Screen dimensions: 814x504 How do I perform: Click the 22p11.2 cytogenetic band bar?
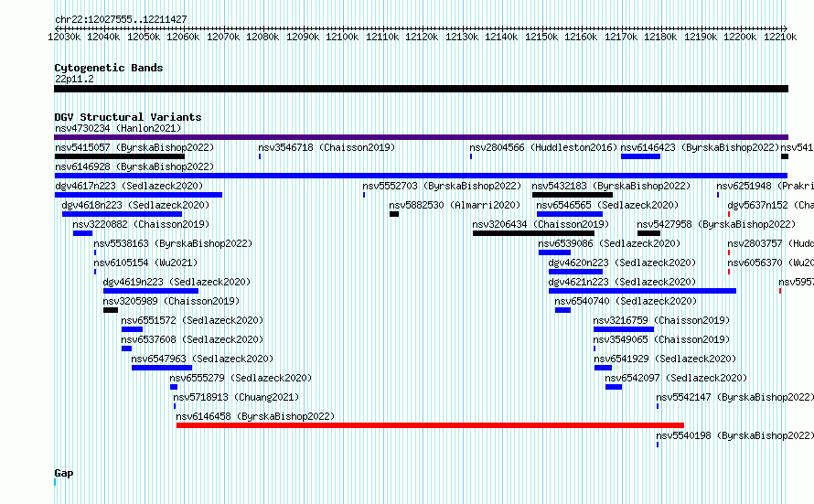[x=421, y=89]
